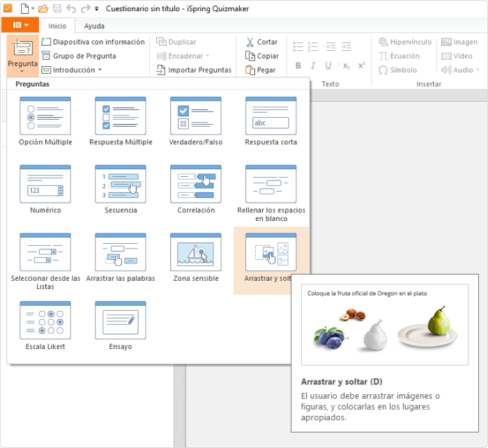Viewport: 488px width, 448px height.
Task: Insert an Imagen
Action: [459, 42]
